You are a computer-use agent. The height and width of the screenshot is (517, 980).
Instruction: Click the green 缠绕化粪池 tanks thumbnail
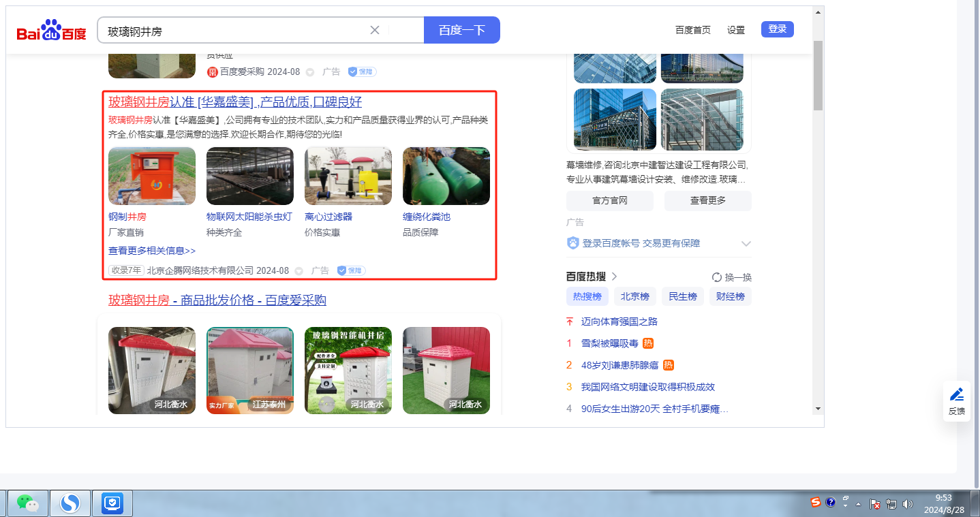[446, 176]
